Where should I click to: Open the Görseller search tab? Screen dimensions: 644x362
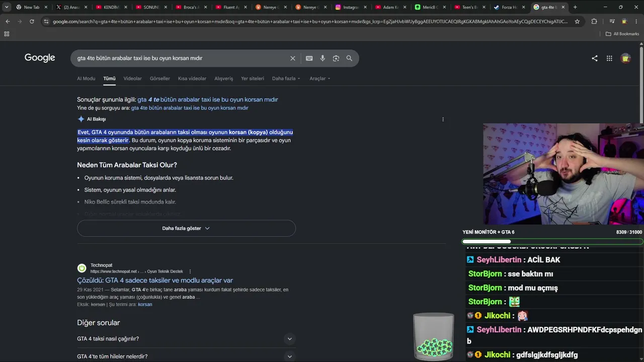(x=160, y=78)
